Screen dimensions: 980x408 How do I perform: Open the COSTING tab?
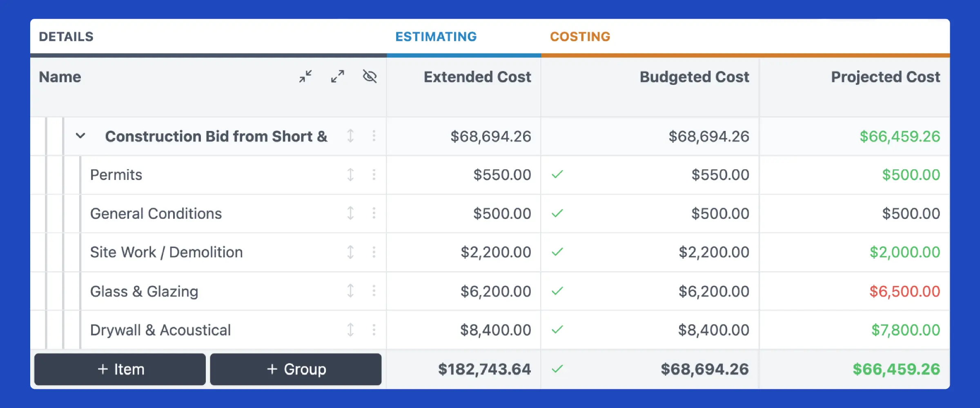tap(580, 36)
